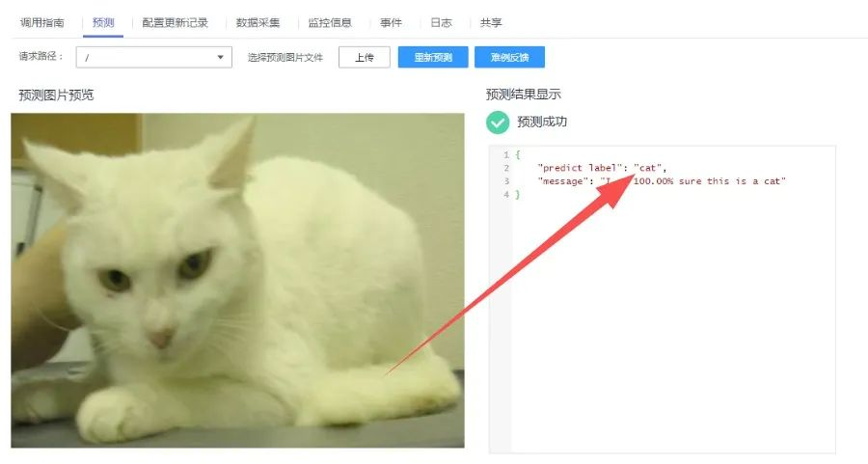868x464 pixels.
Task: Click the 预测结果显示 heading text
Action: 523,95
